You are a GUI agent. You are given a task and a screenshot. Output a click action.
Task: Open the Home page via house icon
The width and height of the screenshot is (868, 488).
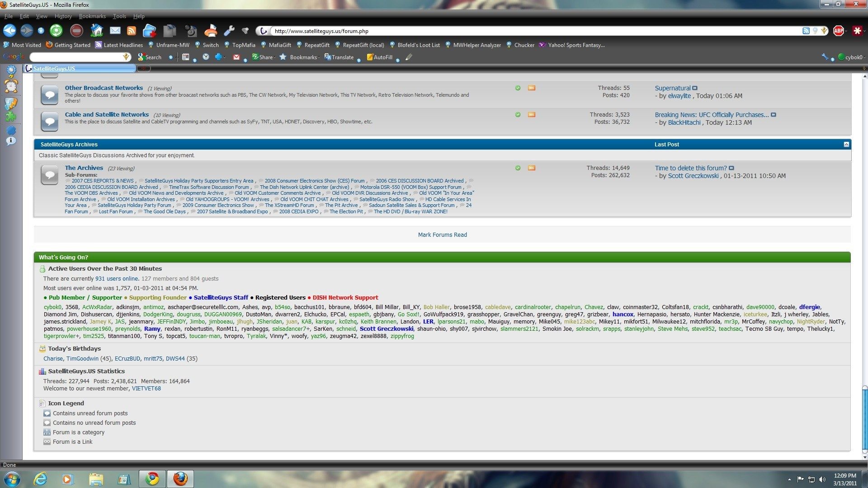[x=96, y=31]
